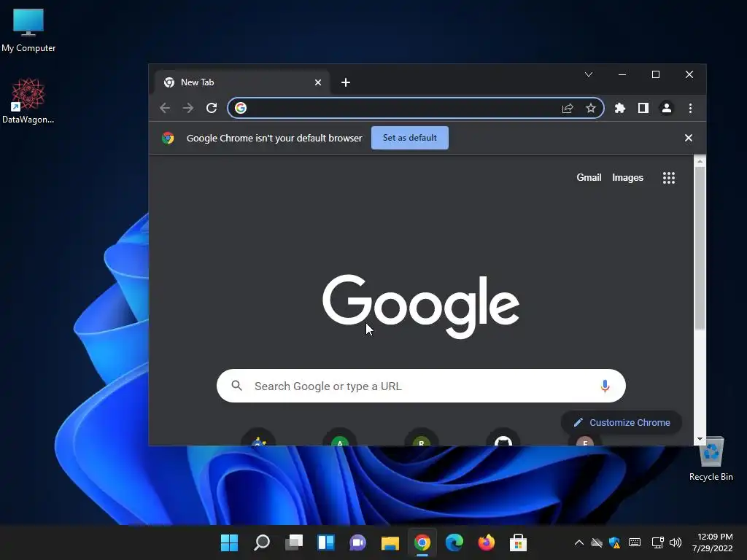This screenshot has height=560, width=747.
Task: Open the Google apps grid
Action: (x=669, y=178)
